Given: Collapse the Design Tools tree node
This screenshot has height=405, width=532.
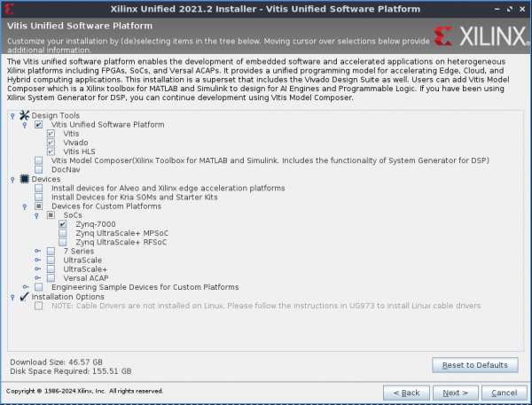Looking at the screenshot, I should pos(12,117).
